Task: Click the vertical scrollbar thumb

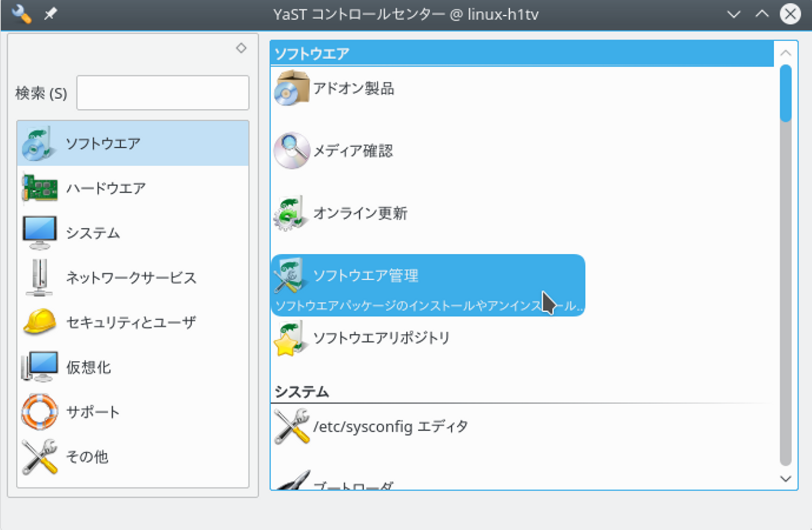Action: pyautogui.click(x=785, y=93)
